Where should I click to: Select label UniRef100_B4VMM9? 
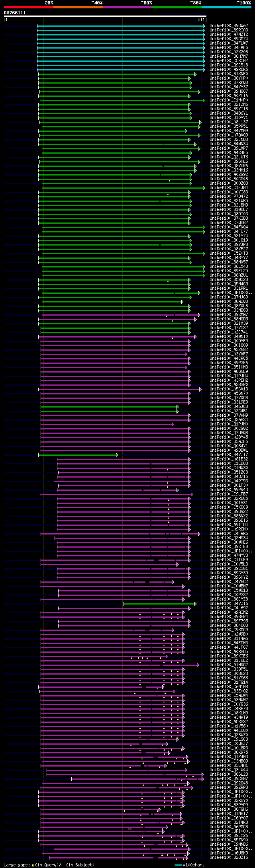coord(229,131)
